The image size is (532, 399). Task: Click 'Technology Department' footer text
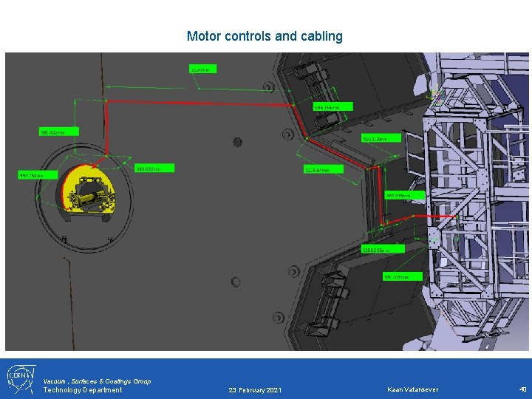click(83, 390)
